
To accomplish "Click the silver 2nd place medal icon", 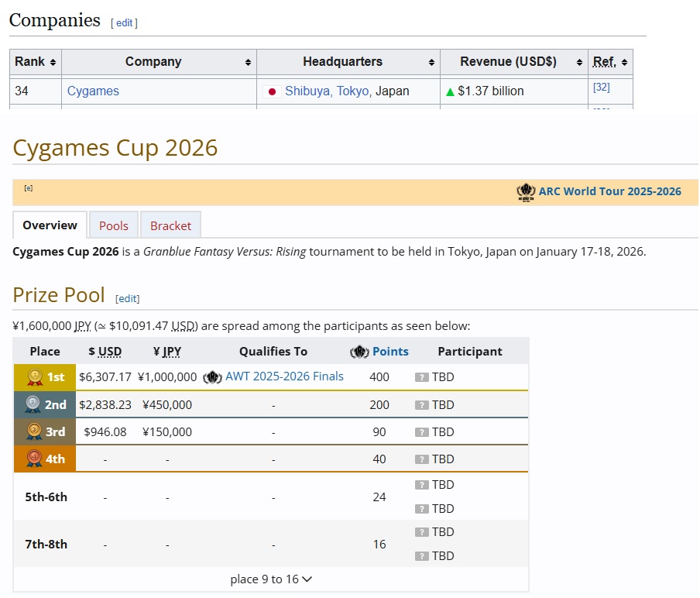I will [33, 404].
